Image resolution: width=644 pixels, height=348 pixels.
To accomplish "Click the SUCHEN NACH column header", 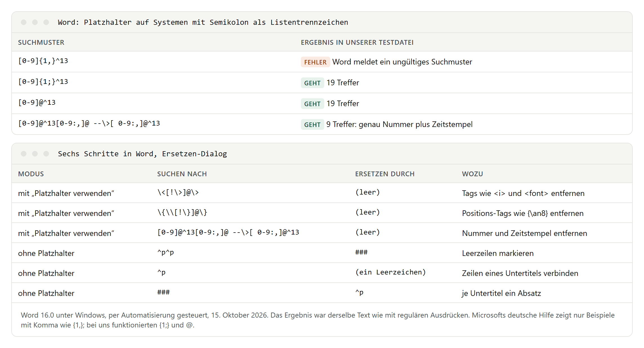I will pos(182,174).
